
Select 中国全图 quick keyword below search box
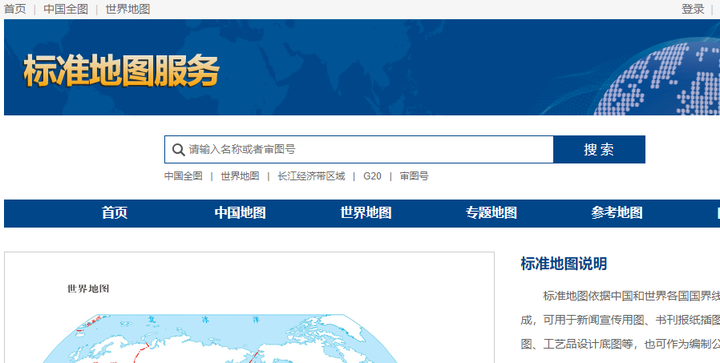pos(183,176)
